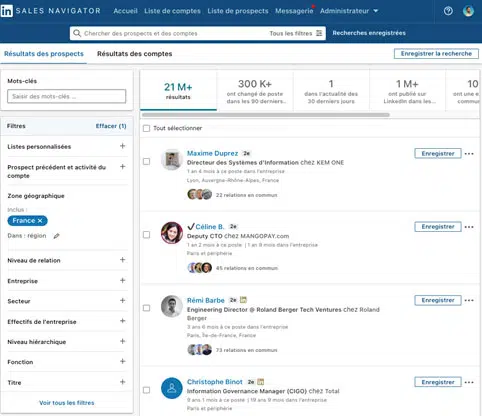Select the 300 K+ ont changé de poste tab

(255, 90)
